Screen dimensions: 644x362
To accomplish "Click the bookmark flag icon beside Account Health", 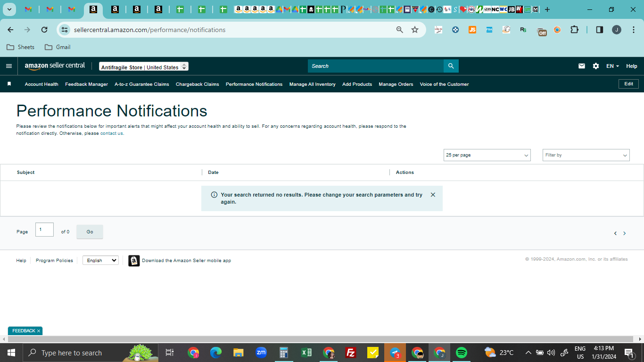I will pos(9,84).
